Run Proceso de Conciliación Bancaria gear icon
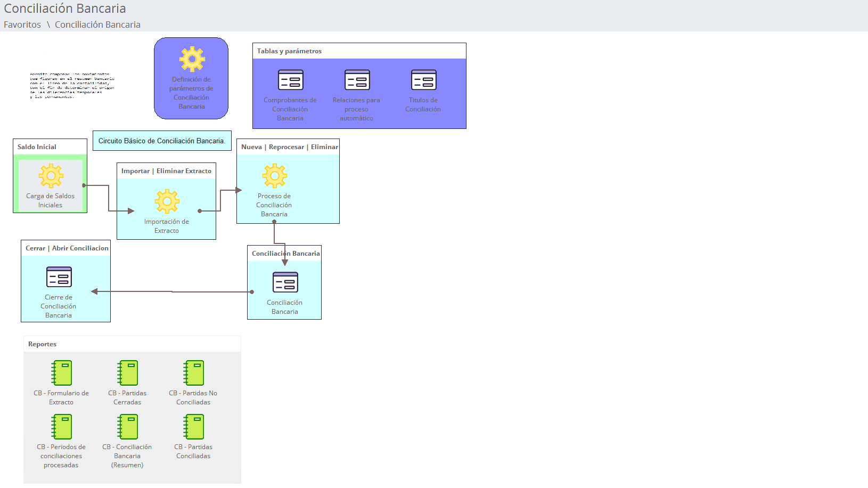 point(274,176)
